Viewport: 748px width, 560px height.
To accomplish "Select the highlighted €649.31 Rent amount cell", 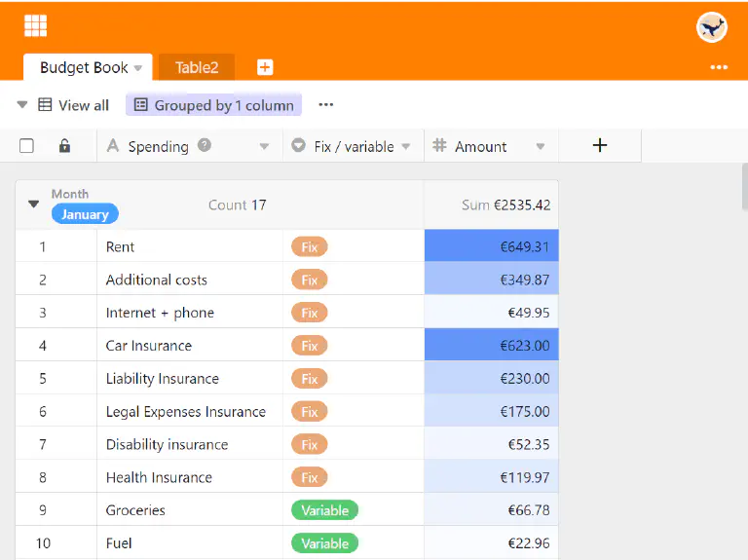I will click(x=491, y=246).
